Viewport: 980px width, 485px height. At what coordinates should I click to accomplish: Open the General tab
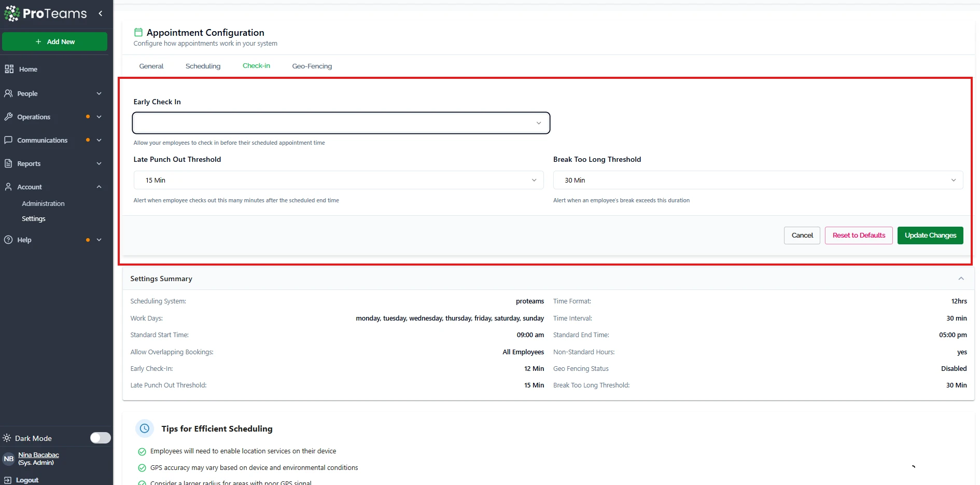pyautogui.click(x=151, y=66)
